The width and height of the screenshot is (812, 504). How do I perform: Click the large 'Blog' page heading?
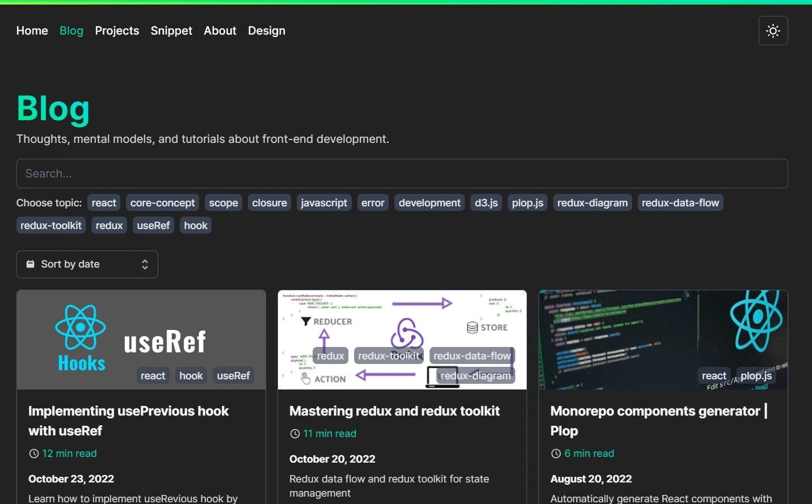(53, 108)
